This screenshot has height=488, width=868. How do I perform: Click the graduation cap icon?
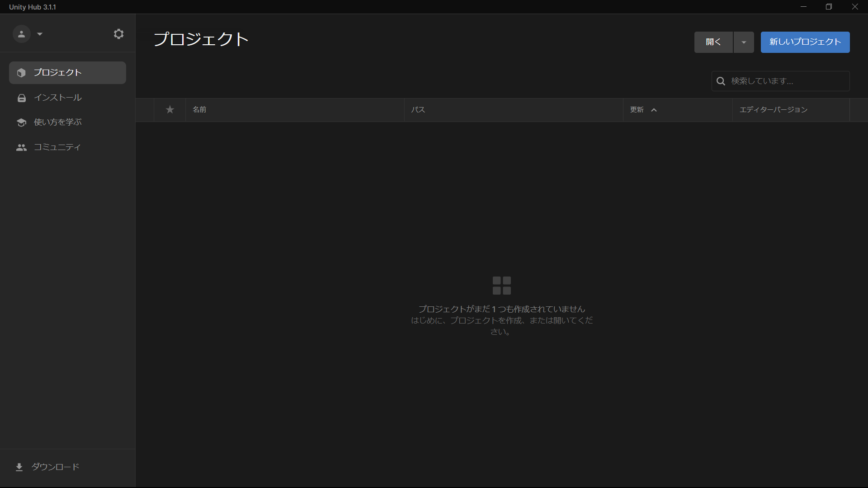(x=21, y=122)
